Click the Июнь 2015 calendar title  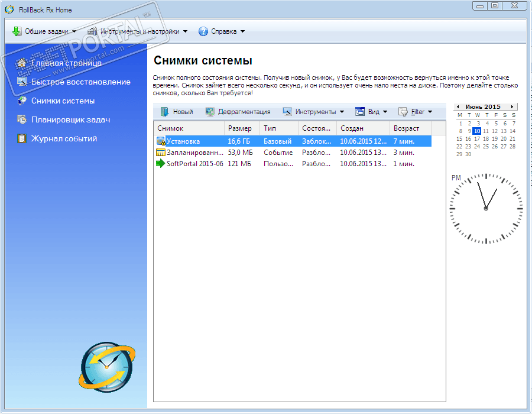(483, 106)
